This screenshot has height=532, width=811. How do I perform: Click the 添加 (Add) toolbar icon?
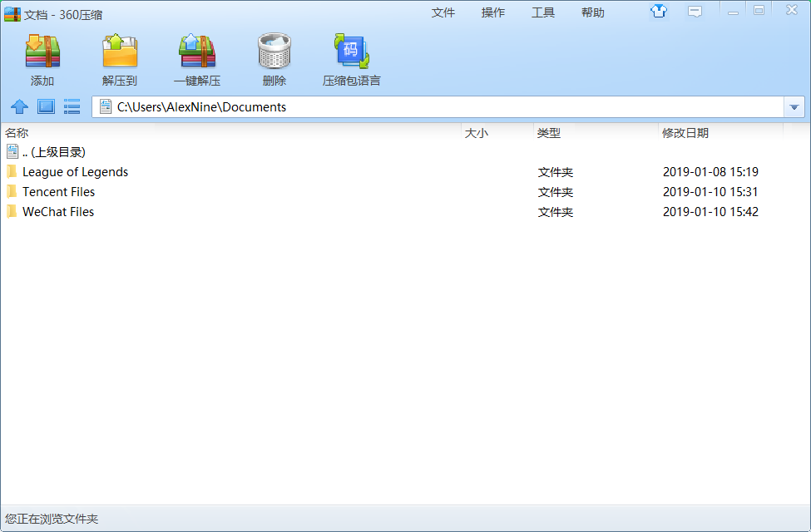coord(42,51)
